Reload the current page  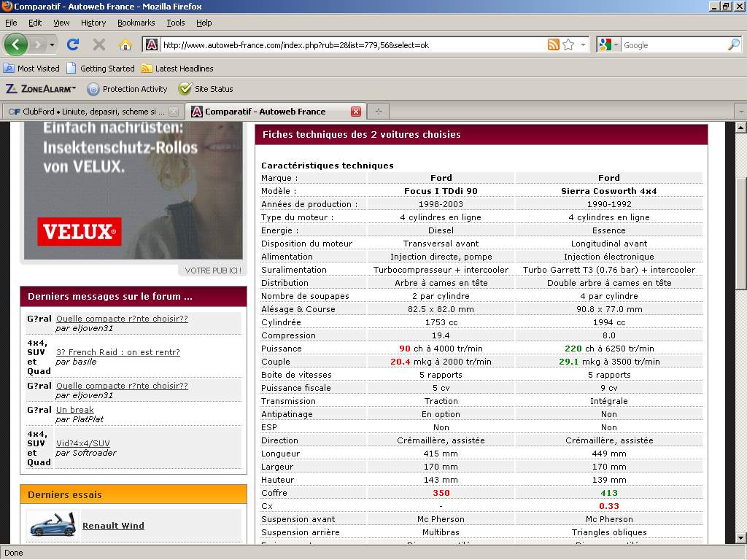click(73, 44)
